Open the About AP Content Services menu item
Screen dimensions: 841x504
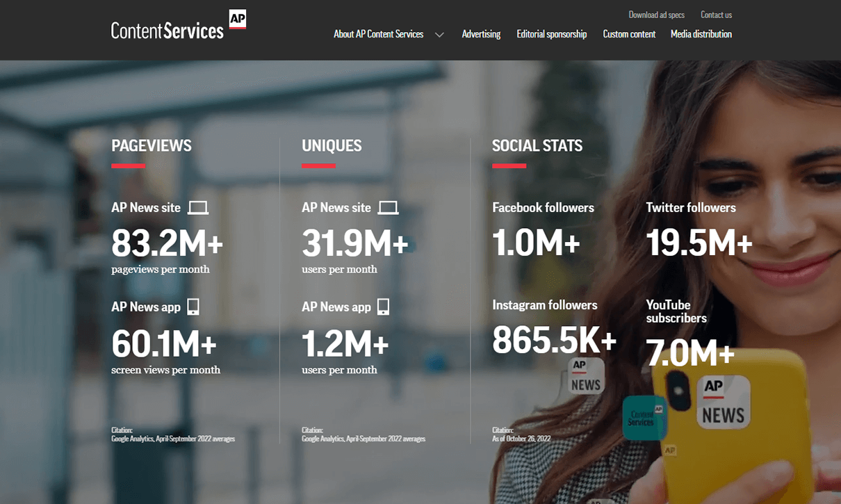point(378,34)
